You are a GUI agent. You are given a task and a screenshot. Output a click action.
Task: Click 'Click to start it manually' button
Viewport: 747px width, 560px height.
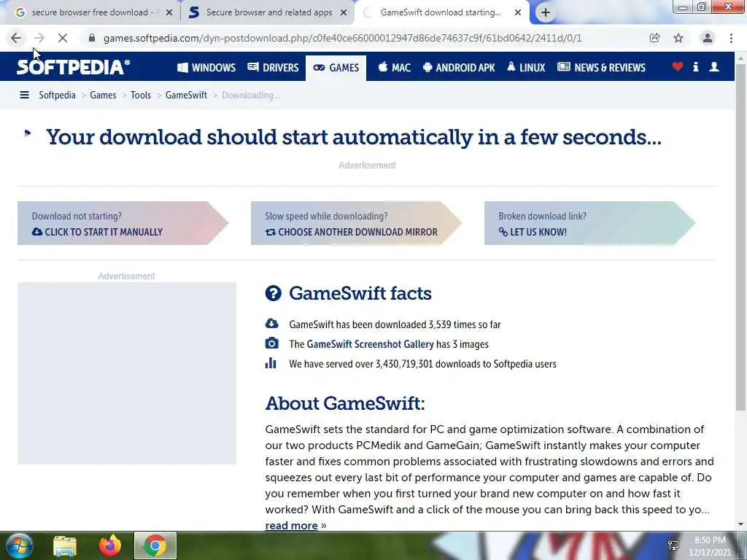pos(123,223)
